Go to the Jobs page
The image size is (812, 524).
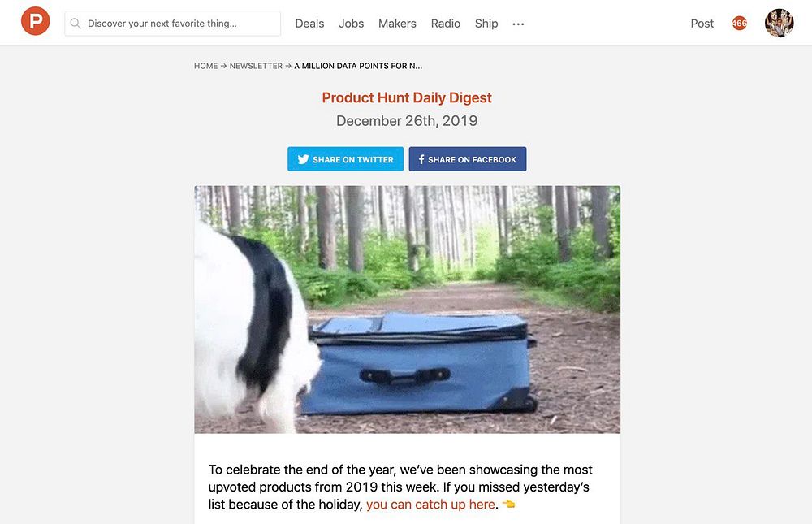pyautogui.click(x=351, y=24)
